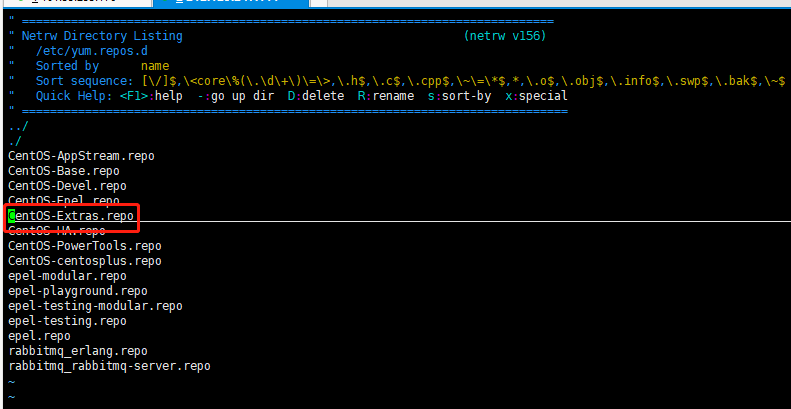
Task: Open rabbitmq_erlang.repo file
Action: pyautogui.click(x=78, y=351)
